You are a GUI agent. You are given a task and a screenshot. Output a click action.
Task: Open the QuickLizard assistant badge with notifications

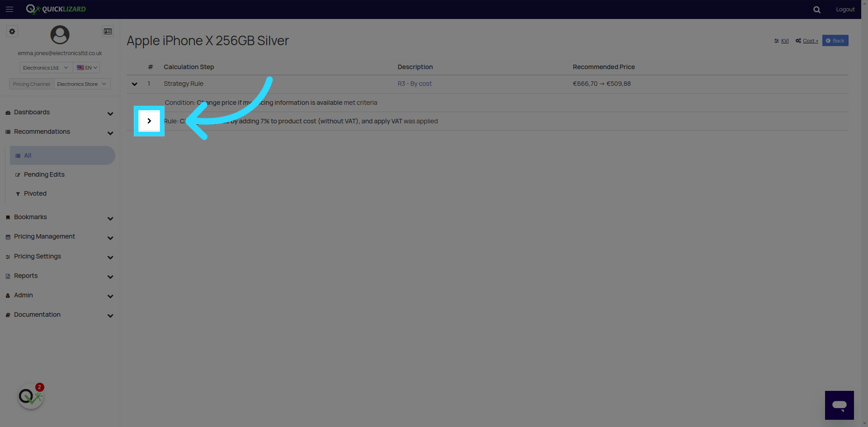[x=31, y=396]
